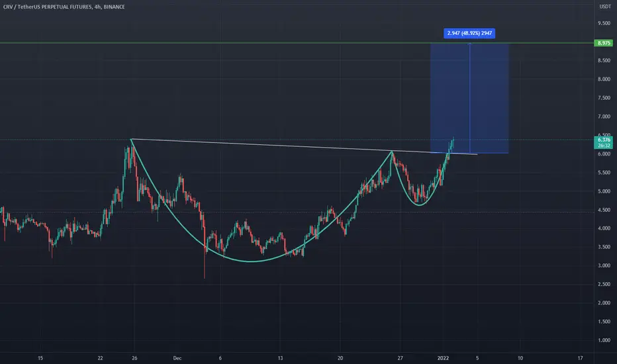Click the 3.500 price axis value
617x364 pixels.
pyautogui.click(x=604, y=247)
